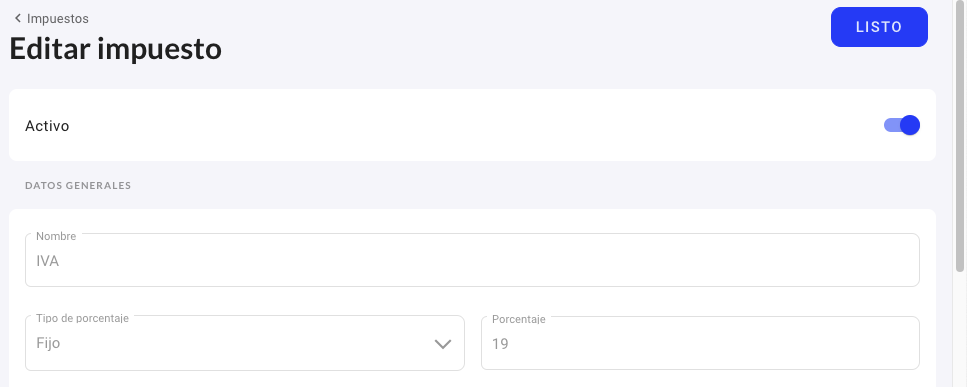Image resolution: width=967 pixels, height=387 pixels.
Task: Click the back chevron beside Impuestos
Action: [x=18, y=18]
